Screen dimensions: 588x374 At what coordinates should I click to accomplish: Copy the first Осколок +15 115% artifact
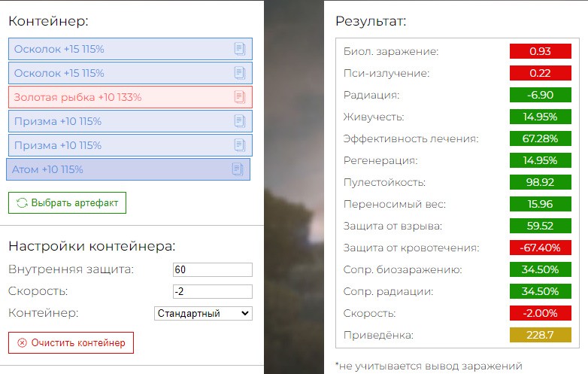tap(240, 49)
